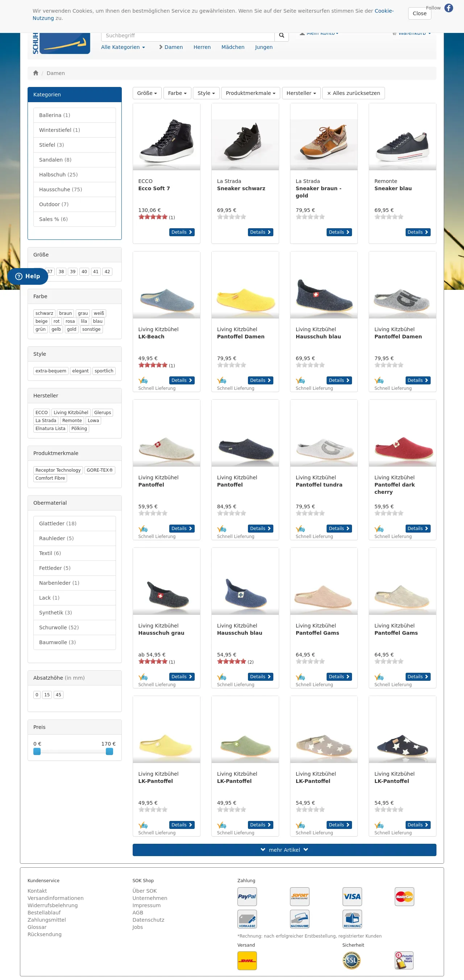Click the SSL security seal
Screen dimensions: 464x980
[x=352, y=960]
